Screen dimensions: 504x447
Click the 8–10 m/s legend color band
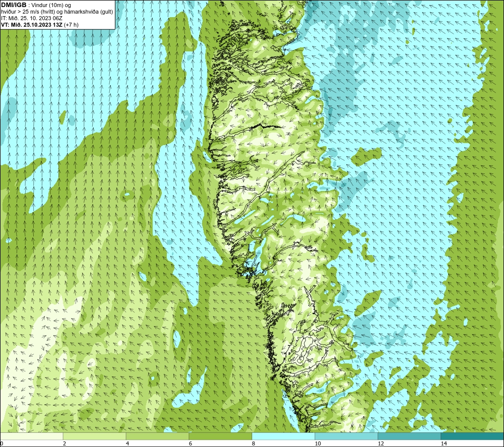tap(283, 436)
